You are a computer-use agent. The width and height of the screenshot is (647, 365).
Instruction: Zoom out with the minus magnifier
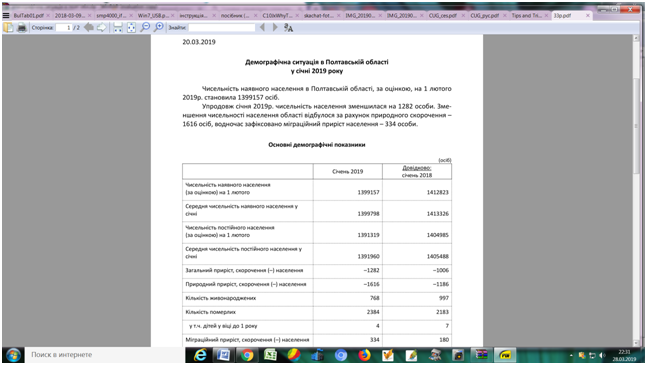145,28
